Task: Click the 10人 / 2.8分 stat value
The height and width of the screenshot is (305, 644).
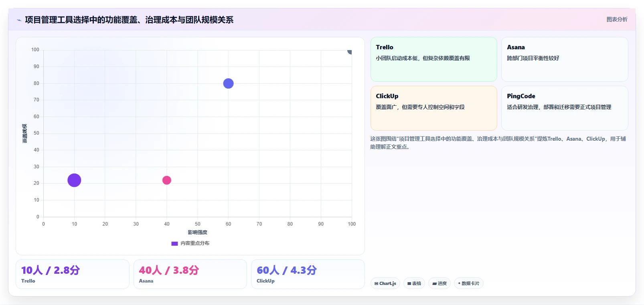Action: tap(51, 270)
